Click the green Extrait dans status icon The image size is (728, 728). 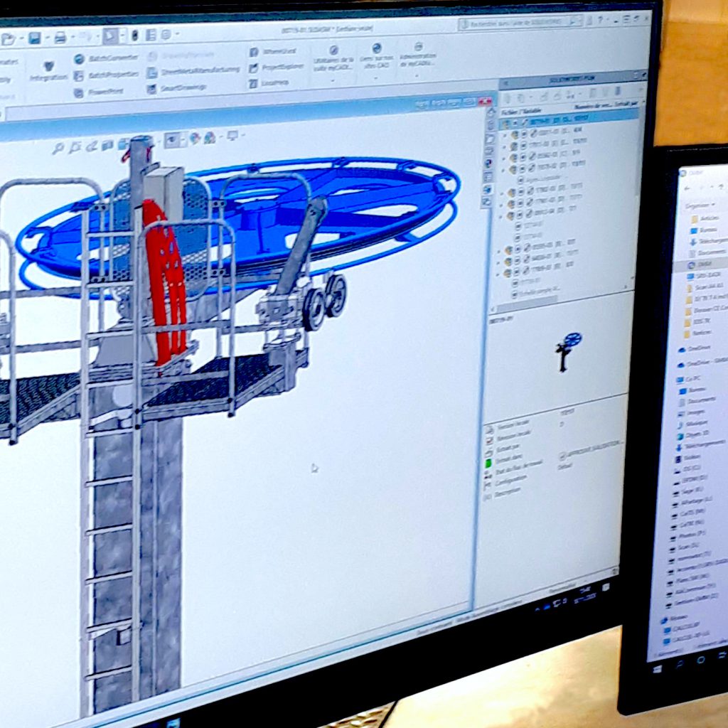(488, 464)
